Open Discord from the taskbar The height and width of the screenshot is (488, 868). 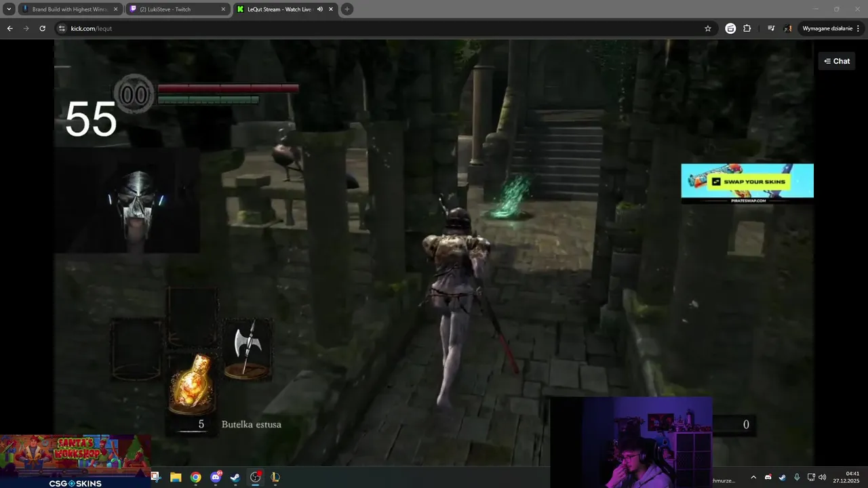[x=216, y=477]
